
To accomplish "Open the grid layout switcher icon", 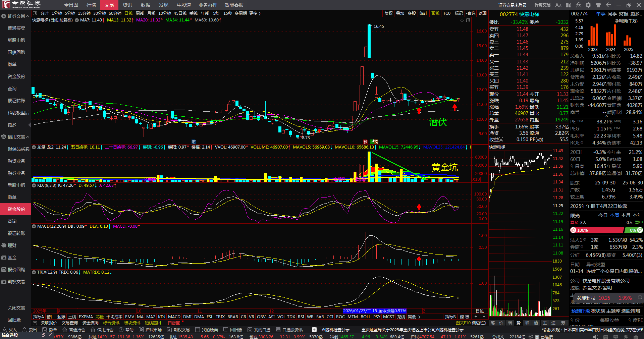I will (x=568, y=5).
